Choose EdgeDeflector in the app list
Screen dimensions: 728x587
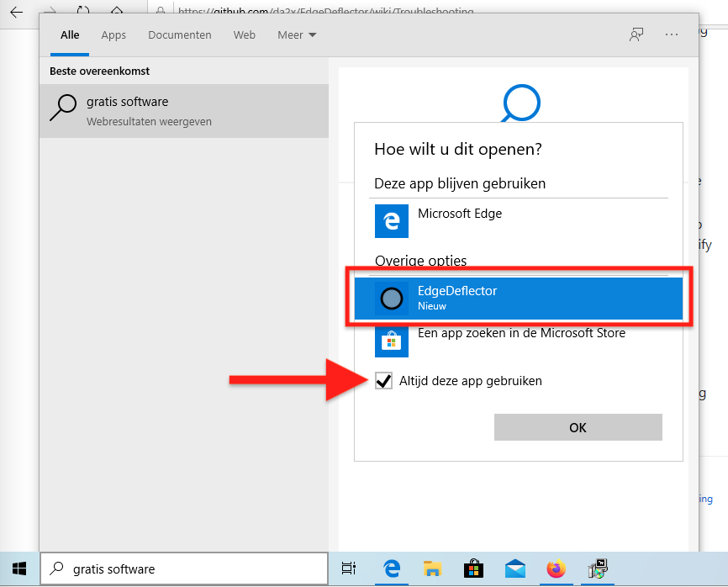tap(518, 298)
